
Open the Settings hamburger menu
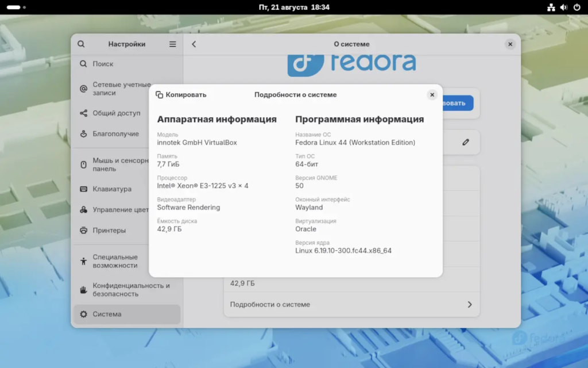point(172,44)
